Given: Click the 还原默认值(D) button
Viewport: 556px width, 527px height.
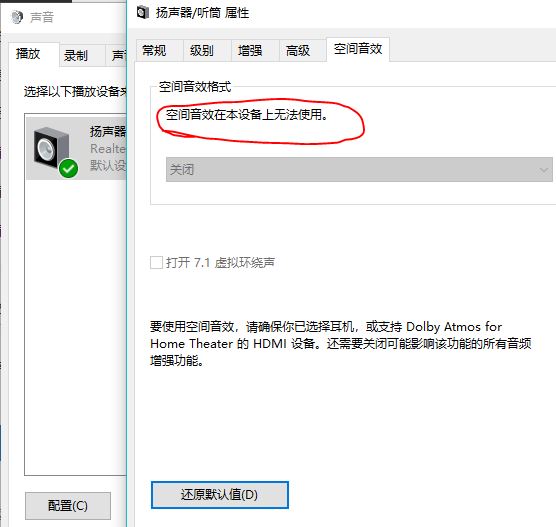Looking at the screenshot, I should (220, 495).
